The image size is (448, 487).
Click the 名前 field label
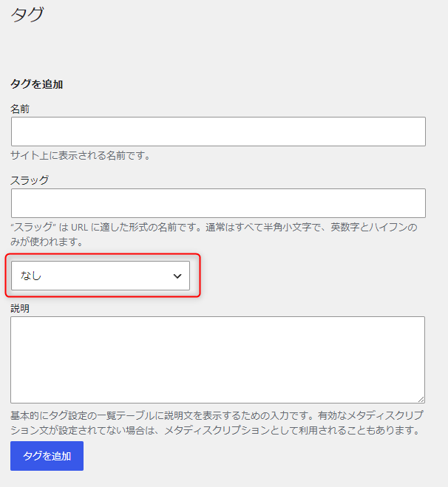(20, 109)
